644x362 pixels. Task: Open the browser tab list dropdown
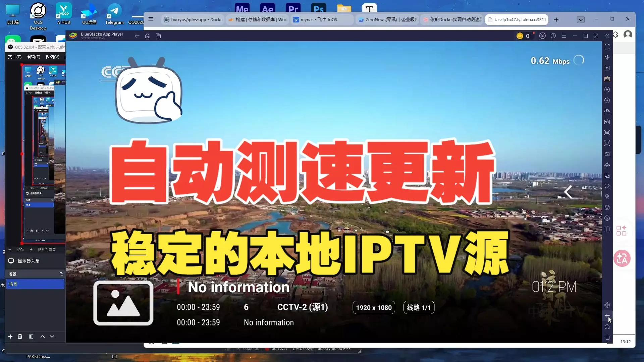point(581,19)
